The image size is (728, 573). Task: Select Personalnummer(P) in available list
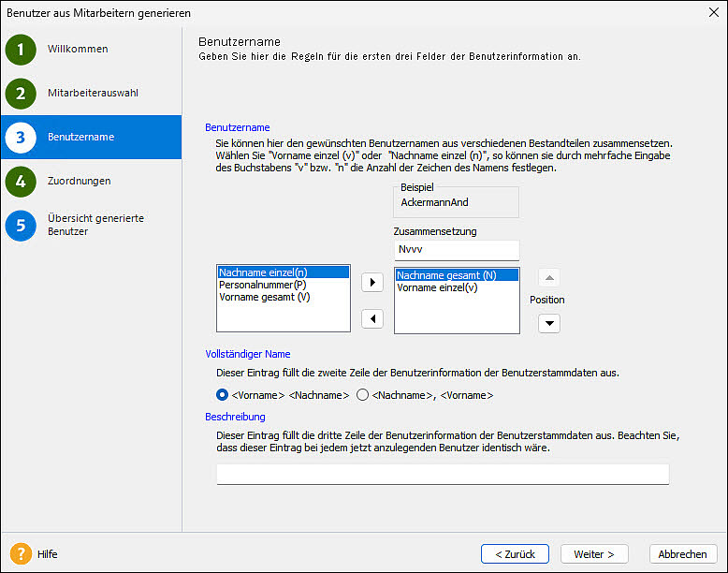pyautogui.click(x=261, y=285)
